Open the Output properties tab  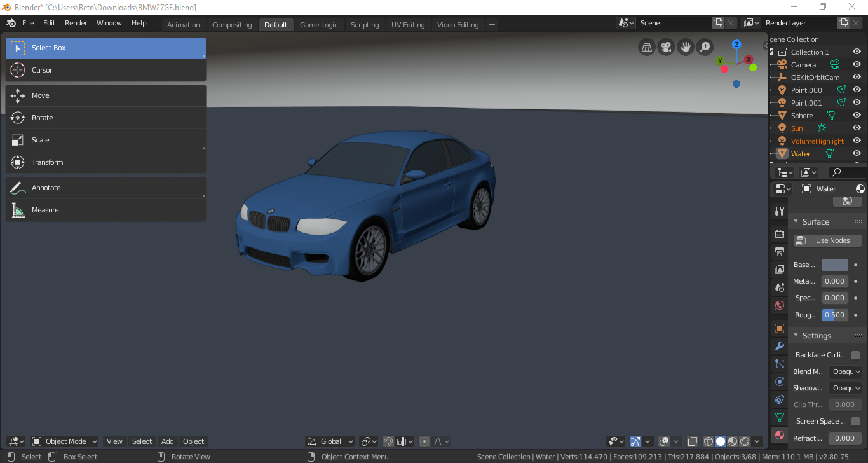780,252
